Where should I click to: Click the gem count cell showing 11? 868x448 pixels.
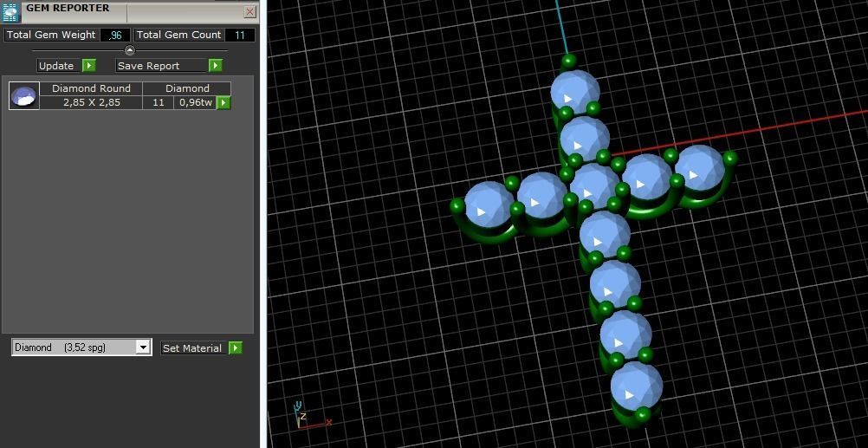159,102
